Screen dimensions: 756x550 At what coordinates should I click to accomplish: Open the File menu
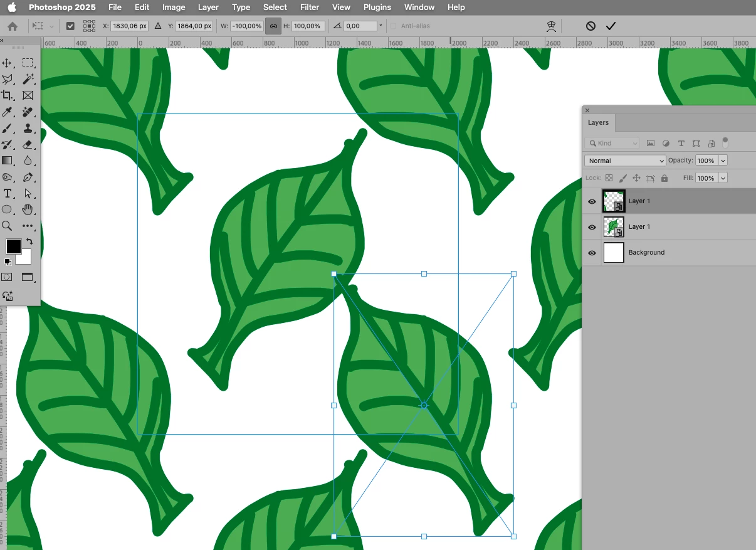115,7
